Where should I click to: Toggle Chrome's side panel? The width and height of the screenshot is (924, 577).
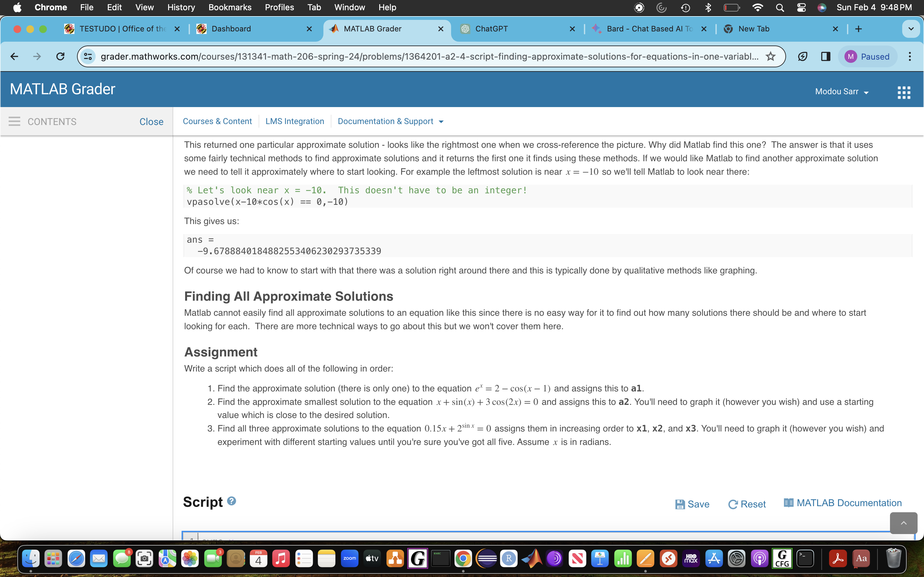point(826,56)
